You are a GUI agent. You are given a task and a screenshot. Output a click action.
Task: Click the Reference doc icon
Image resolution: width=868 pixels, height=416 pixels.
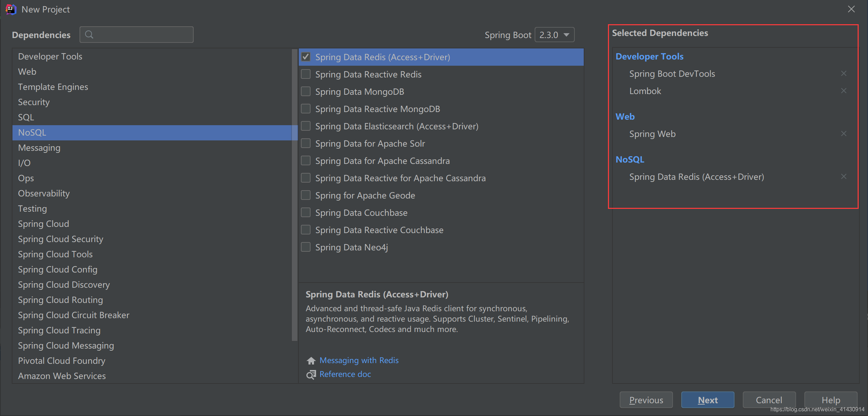pyautogui.click(x=311, y=375)
